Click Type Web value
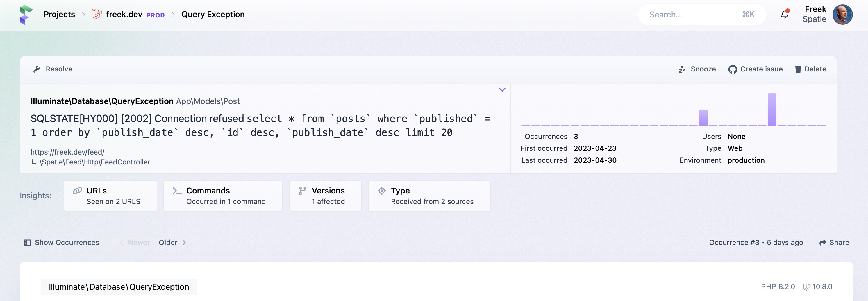The image size is (868, 301). coord(735,148)
